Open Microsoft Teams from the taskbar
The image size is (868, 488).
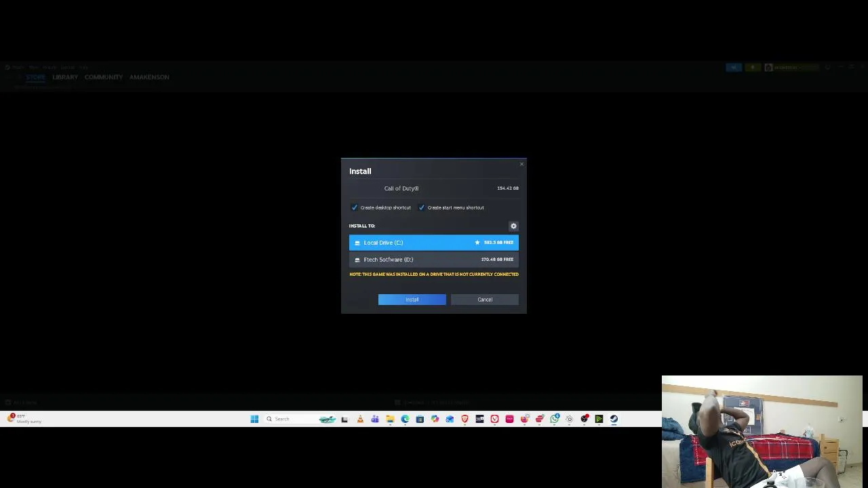[x=375, y=419]
